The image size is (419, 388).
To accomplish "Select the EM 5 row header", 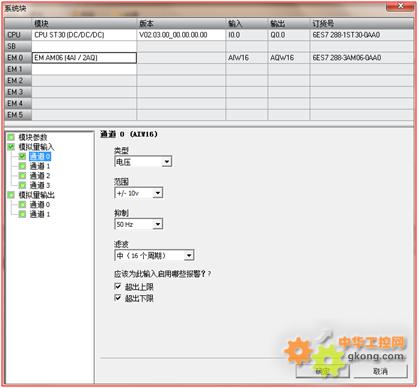I will (x=18, y=115).
